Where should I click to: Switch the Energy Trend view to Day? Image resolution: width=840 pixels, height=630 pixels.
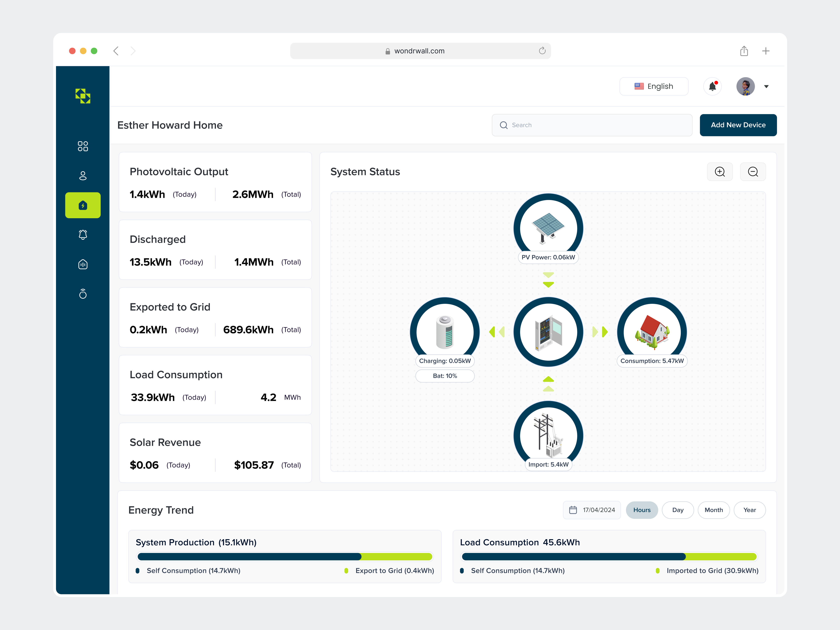(677, 510)
